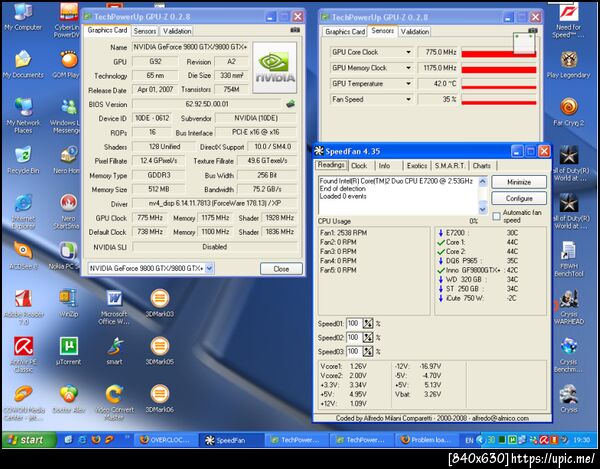Click the GPU Memory Clock red graph bar

pos(499,70)
